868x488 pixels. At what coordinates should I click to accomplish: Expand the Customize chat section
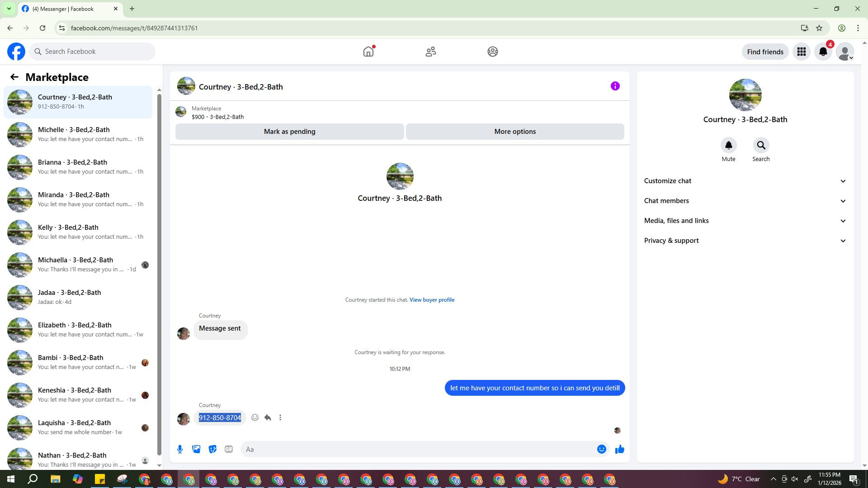point(745,181)
